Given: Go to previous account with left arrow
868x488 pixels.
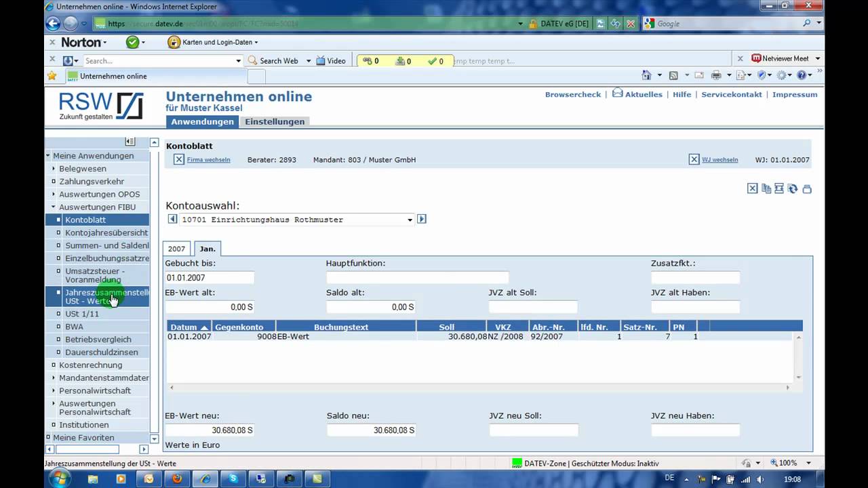Looking at the screenshot, I should pyautogui.click(x=172, y=219).
